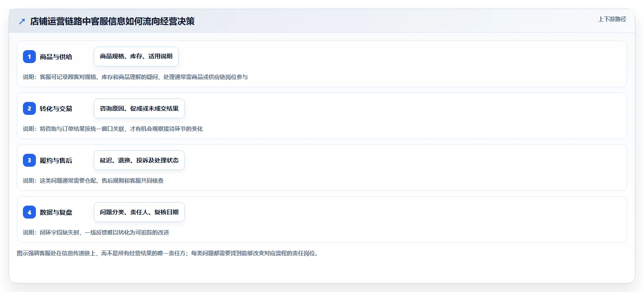The height and width of the screenshot is (292, 644).
Task: Click the note about 咨询与订单结果按统一窗口关联
Action: click(113, 129)
